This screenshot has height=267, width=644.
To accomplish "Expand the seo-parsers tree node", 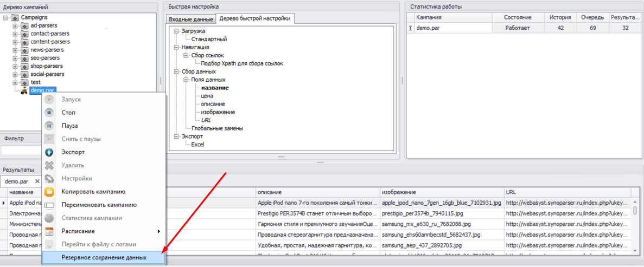I will (x=15, y=58).
